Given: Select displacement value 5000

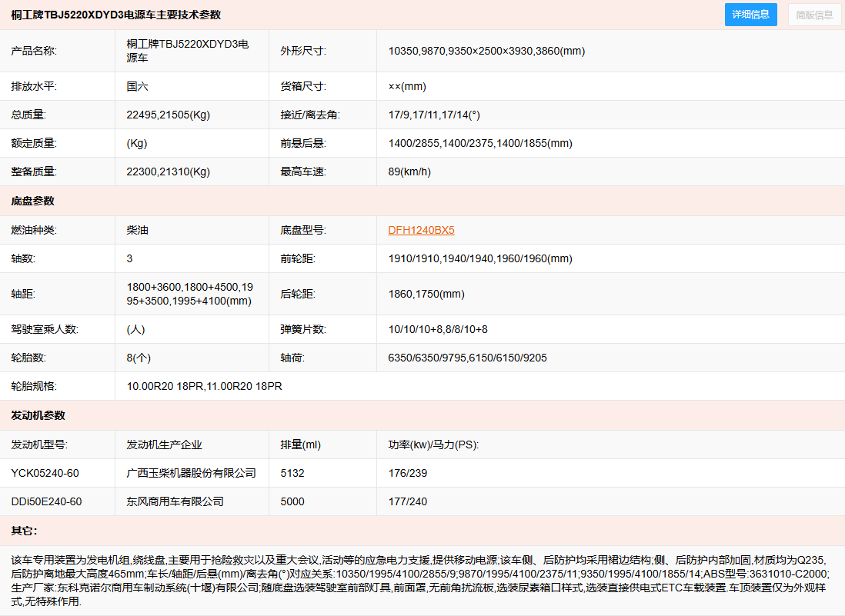Looking at the screenshot, I should tap(292, 501).
